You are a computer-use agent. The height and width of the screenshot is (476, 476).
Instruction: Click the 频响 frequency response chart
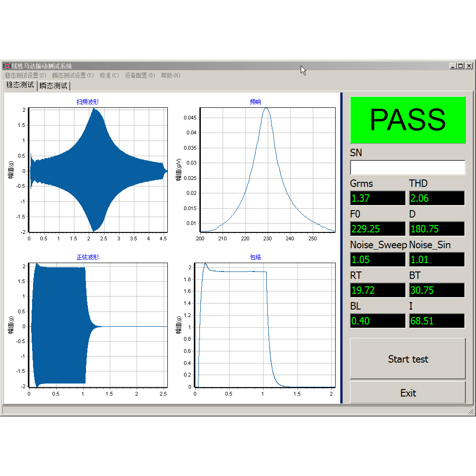click(x=267, y=170)
